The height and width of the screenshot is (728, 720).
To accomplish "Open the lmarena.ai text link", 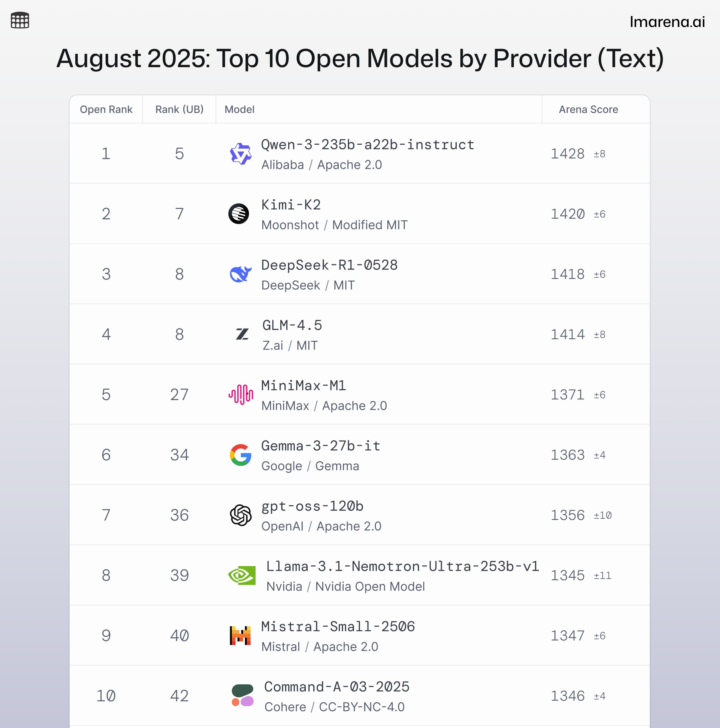I will click(x=667, y=22).
